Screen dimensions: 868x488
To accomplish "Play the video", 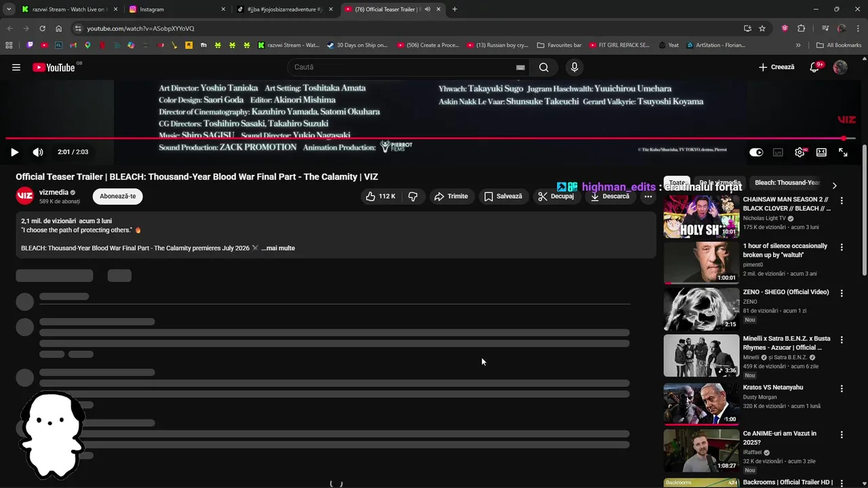I will coord(14,152).
